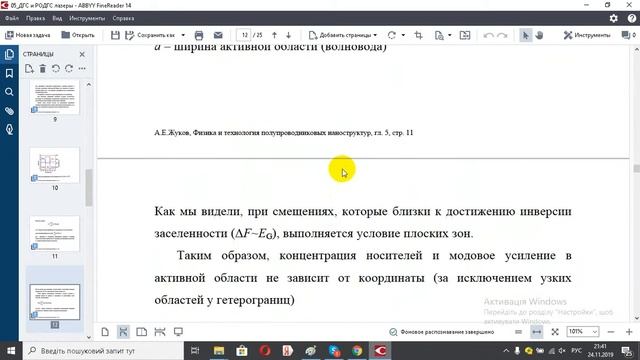
Task: Click the full screen monitor icon
Action: (x=178, y=332)
